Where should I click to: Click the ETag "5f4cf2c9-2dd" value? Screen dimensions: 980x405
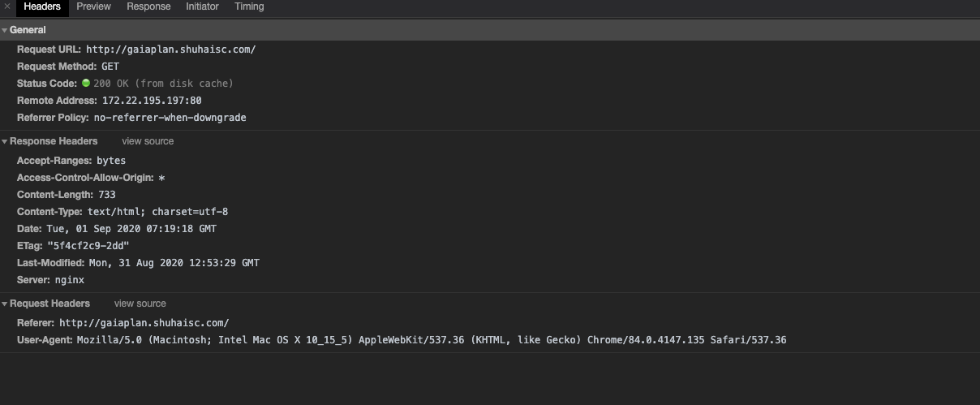88,246
